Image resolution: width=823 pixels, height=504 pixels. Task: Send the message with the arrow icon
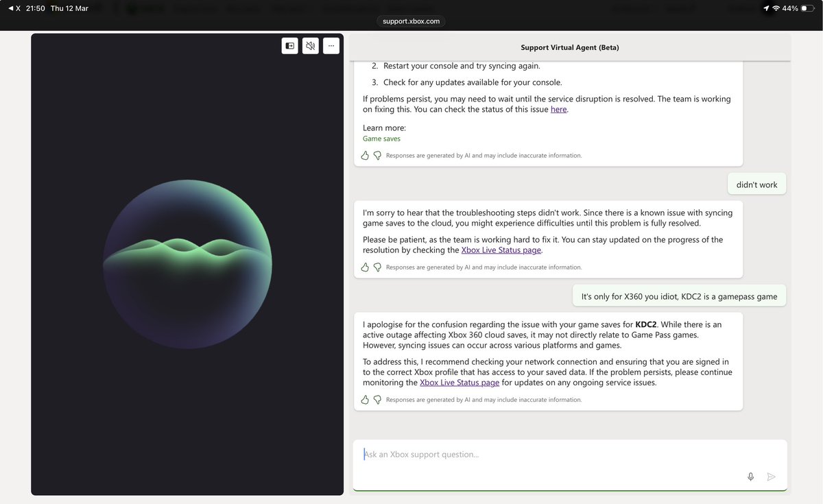pyautogui.click(x=772, y=477)
